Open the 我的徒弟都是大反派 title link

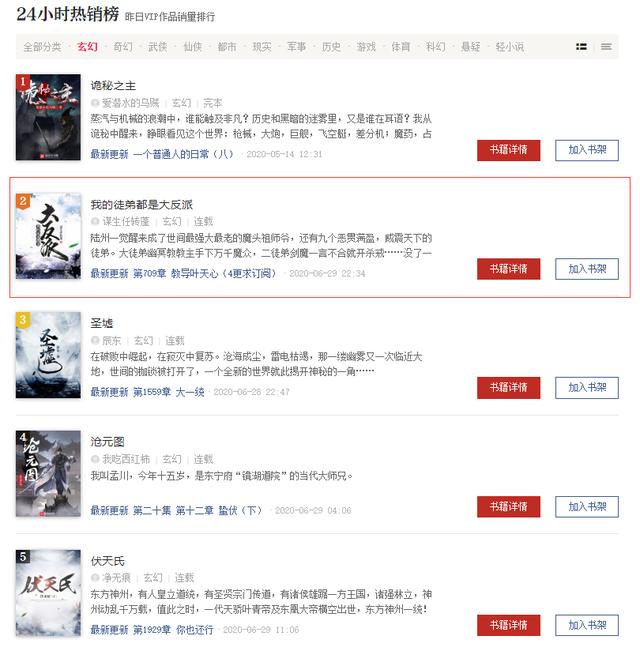[x=142, y=204]
